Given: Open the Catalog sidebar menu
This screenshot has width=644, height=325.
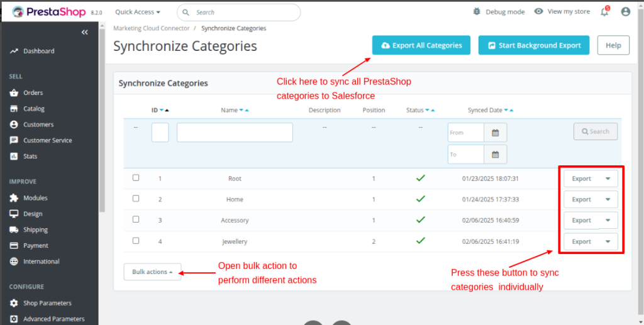Looking at the screenshot, I should click(34, 109).
